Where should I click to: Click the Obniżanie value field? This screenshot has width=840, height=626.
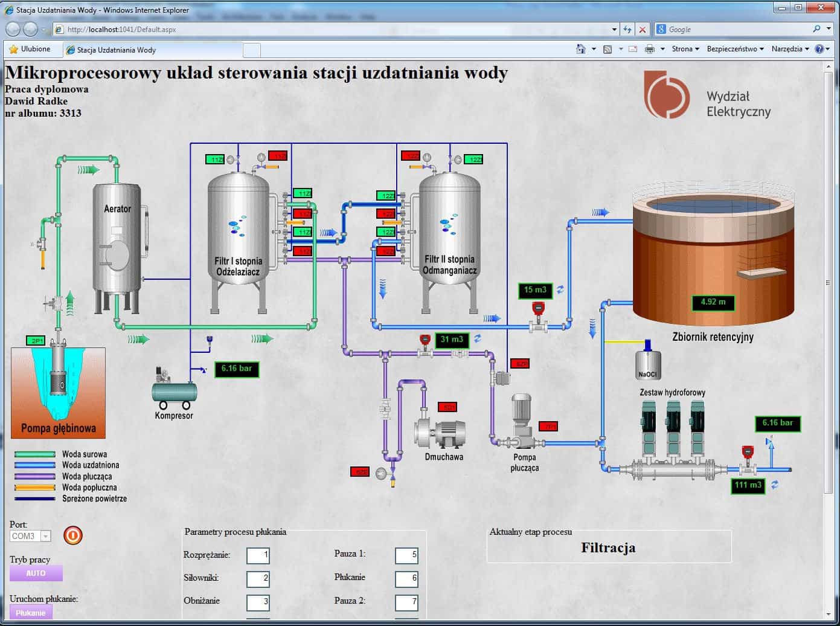pyautogui.click(x=258, y=602)
